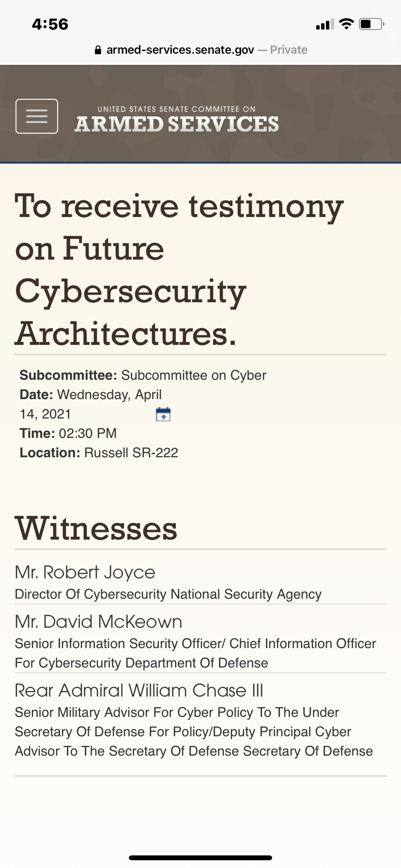Click the Subcommittee on Cyber text
The width and height of the screenshot is (401, 868).
(x=194, y=375)
